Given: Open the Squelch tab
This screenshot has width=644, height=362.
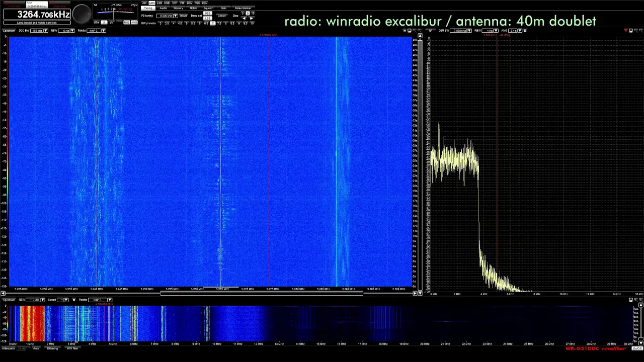Looking at the screenshot, I should 208,8.
